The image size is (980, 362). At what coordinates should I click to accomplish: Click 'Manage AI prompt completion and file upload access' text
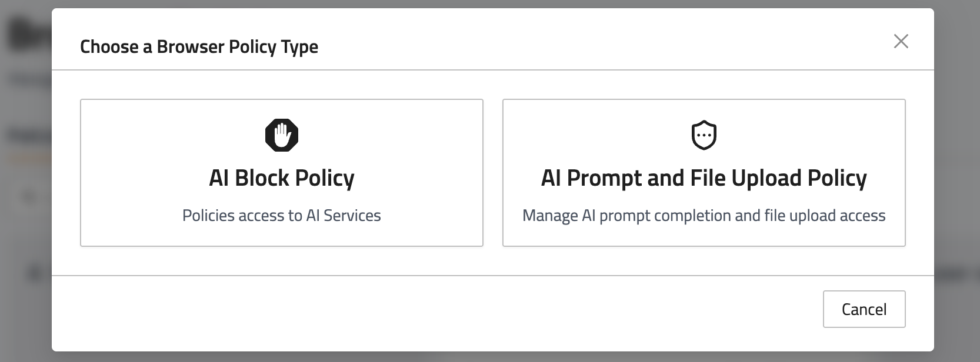coord(704,216)
